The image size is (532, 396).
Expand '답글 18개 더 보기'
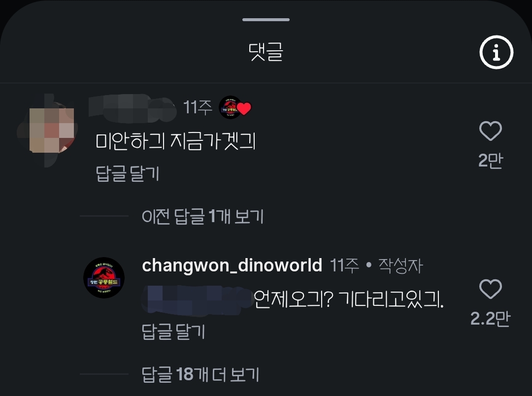click(200, 375)
